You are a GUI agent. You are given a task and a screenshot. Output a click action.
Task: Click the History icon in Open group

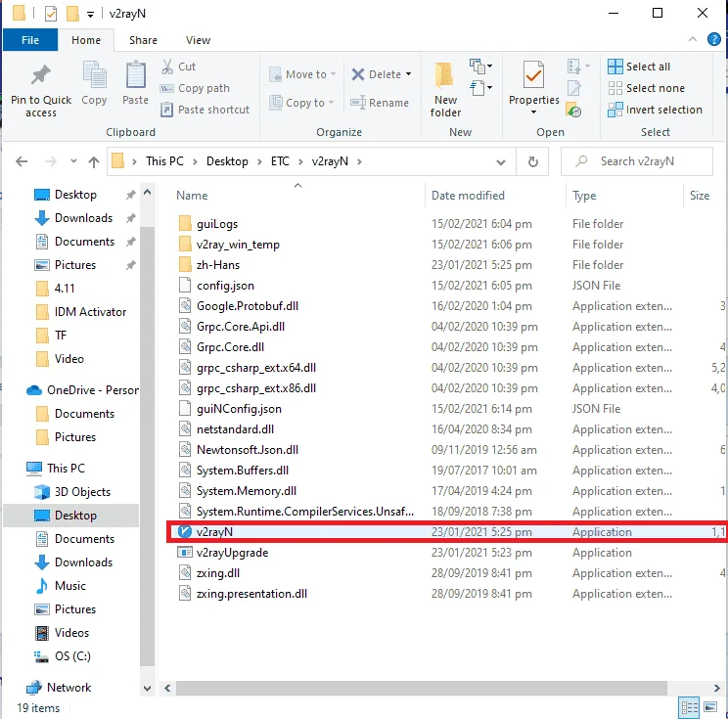point(573,110)
